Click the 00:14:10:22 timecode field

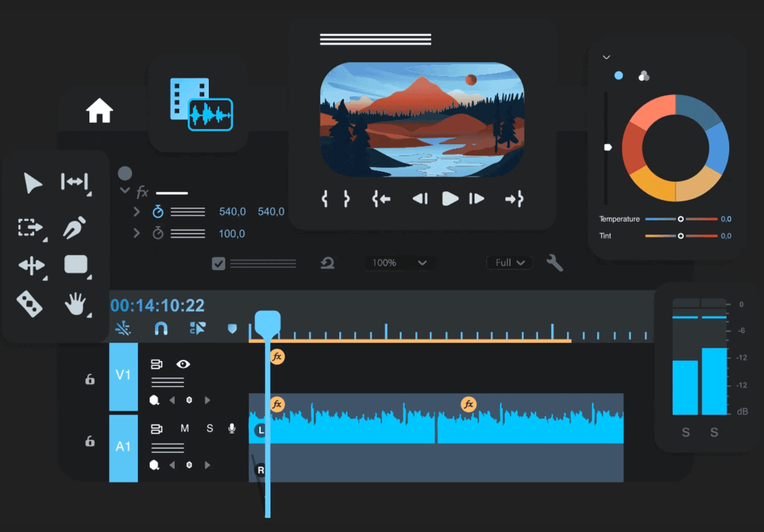(157, 305)
